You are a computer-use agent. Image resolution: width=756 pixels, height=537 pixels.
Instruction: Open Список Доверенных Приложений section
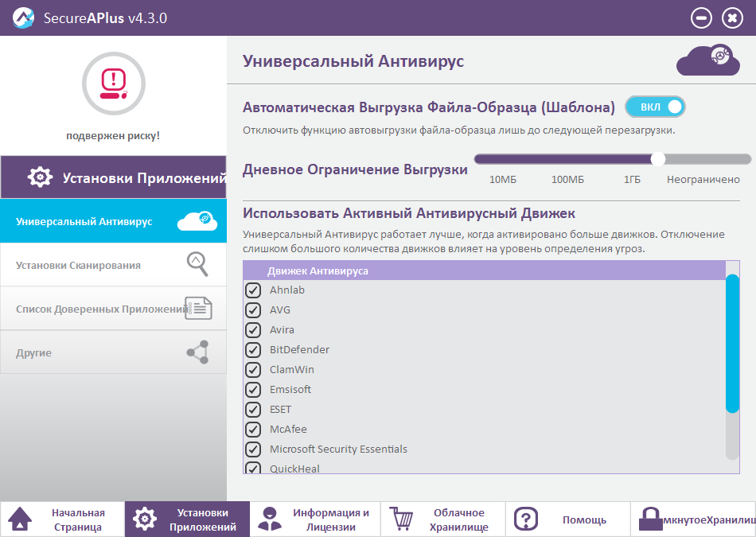(113, 309)
